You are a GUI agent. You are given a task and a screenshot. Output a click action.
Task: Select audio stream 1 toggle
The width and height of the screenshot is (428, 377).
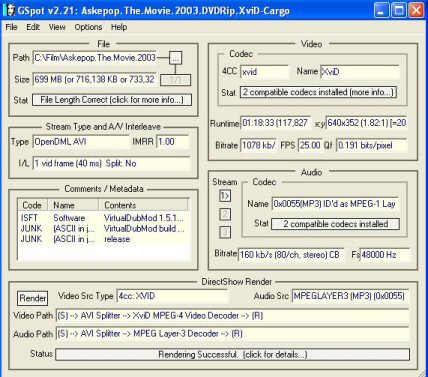pos(225,196)
